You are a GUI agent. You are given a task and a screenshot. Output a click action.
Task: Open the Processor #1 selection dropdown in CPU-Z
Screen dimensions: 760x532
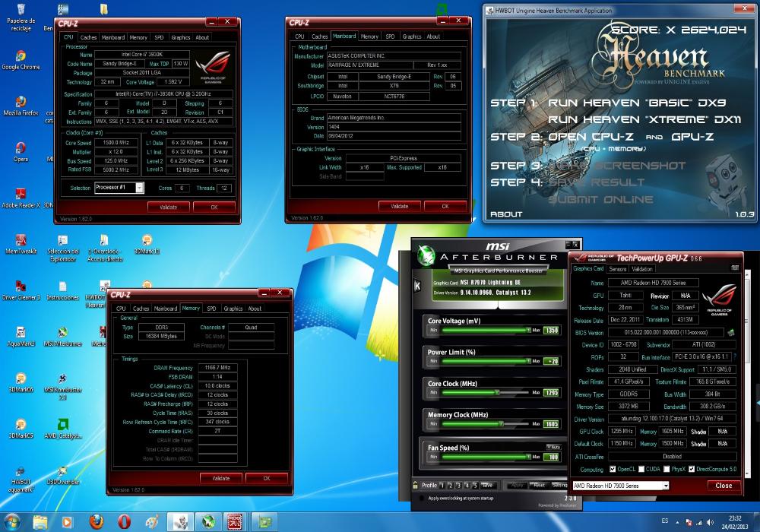click(139, 188)
